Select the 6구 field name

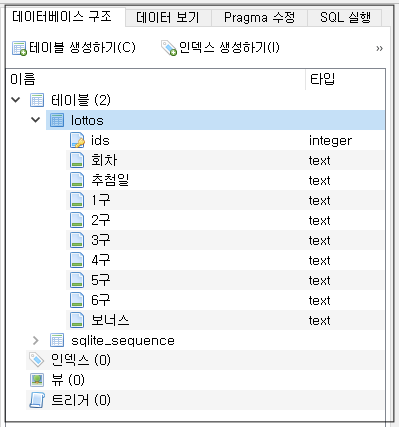[100, 300]
